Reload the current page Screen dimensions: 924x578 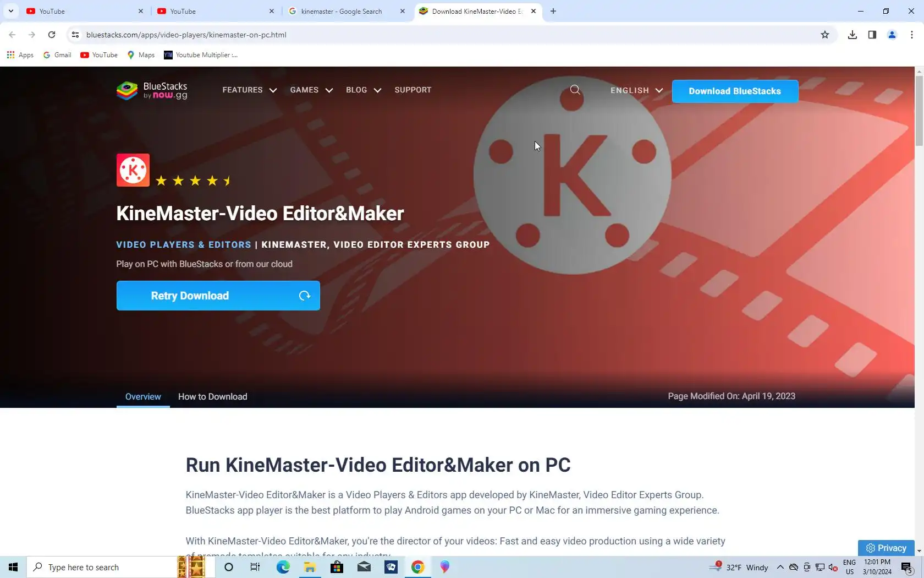point(52,35)
